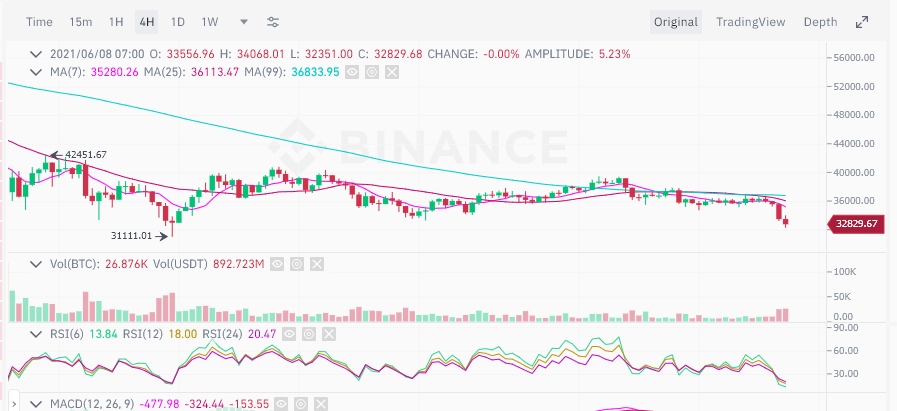897x411 pixels.
Task: Collapse the MA indicator legend
Action: [37, 72]
